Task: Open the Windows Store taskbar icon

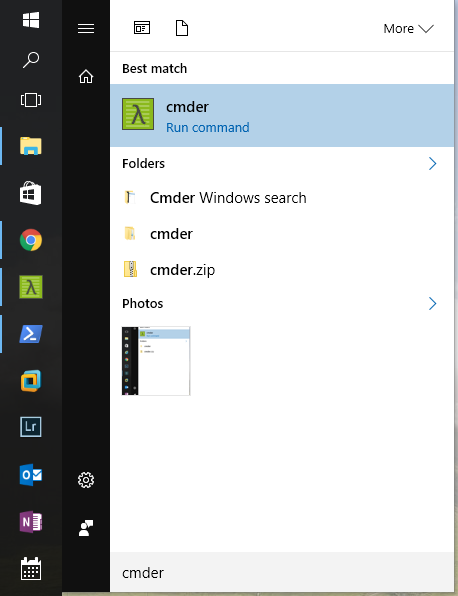Action: click(x=31, y=193)
